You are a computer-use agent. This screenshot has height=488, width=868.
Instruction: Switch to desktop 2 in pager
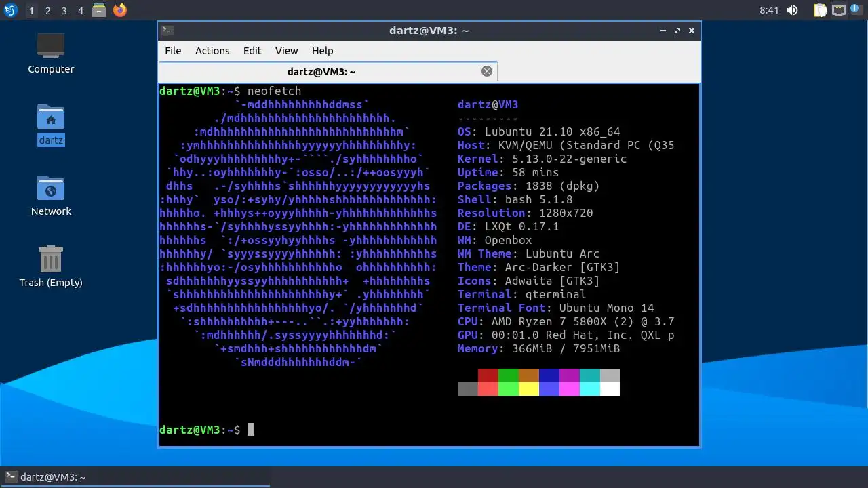point(47,11)
